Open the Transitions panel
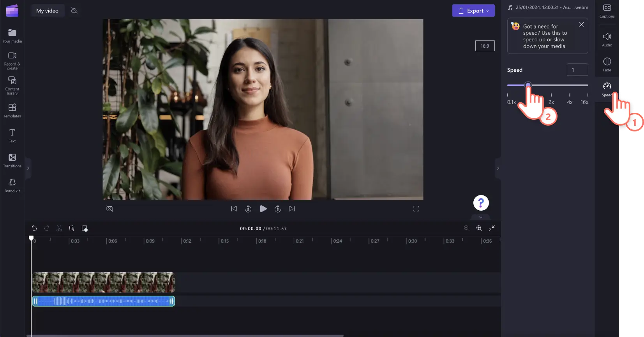The image size is (644, 337). [x=12, y=160]
